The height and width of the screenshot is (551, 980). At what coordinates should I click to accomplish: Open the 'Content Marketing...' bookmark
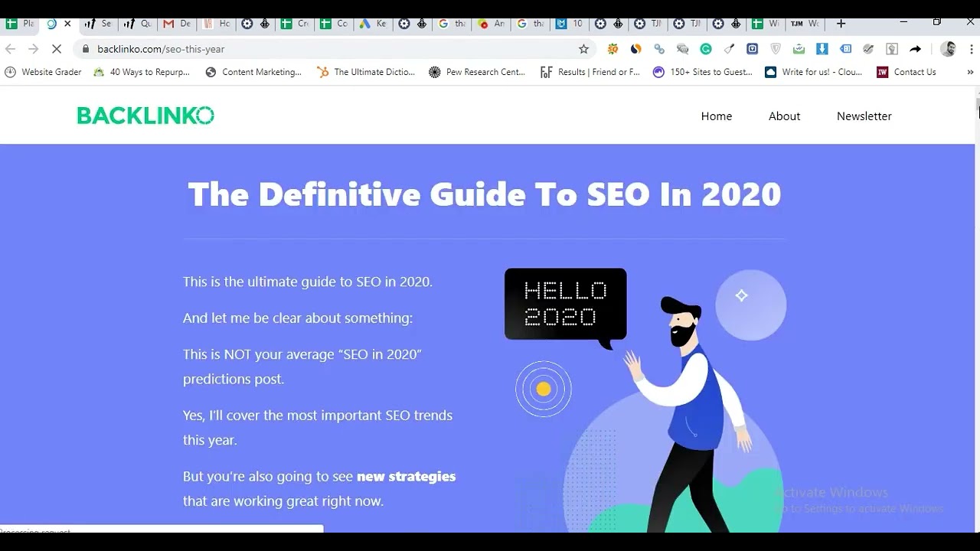[x=253, y=72]
